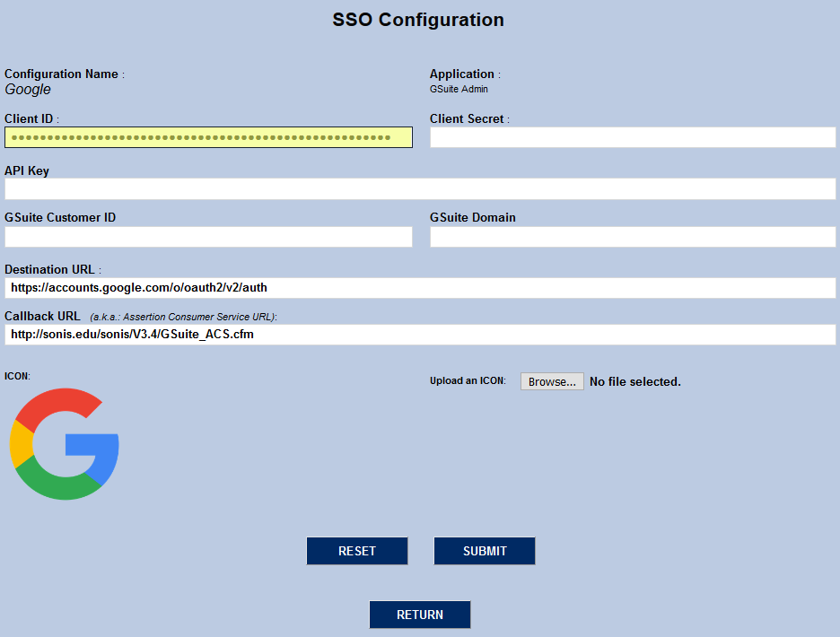840x637 pixels.
Task: Click the RESET button
Action: (x=357, y=551)
